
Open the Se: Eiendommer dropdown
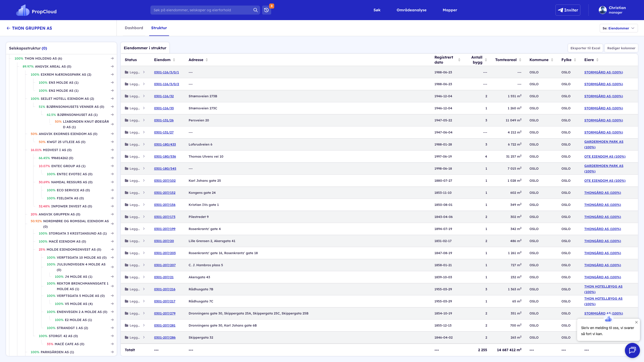(619, 28)
